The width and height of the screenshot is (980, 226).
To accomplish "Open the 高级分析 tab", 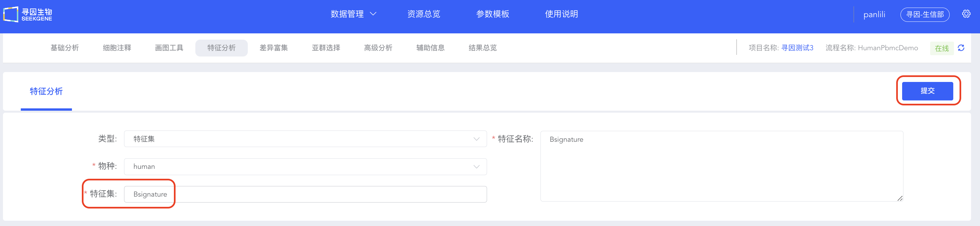I will (x=378, y=48).
